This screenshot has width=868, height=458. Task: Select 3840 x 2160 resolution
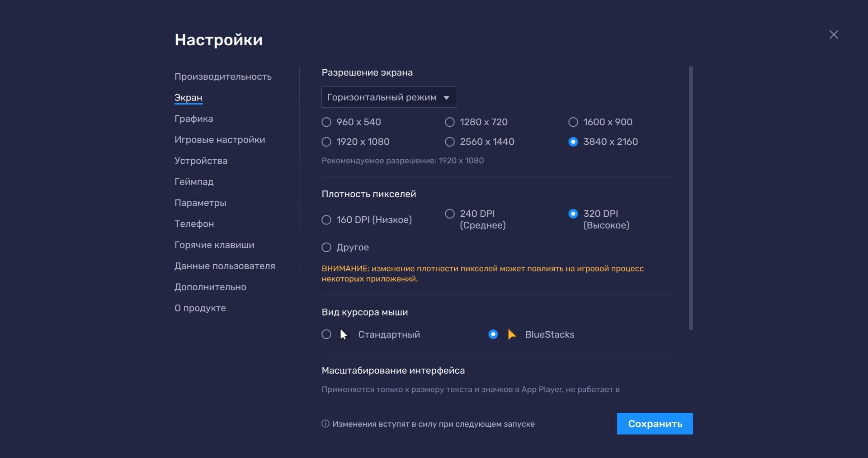tap(573, 142)
